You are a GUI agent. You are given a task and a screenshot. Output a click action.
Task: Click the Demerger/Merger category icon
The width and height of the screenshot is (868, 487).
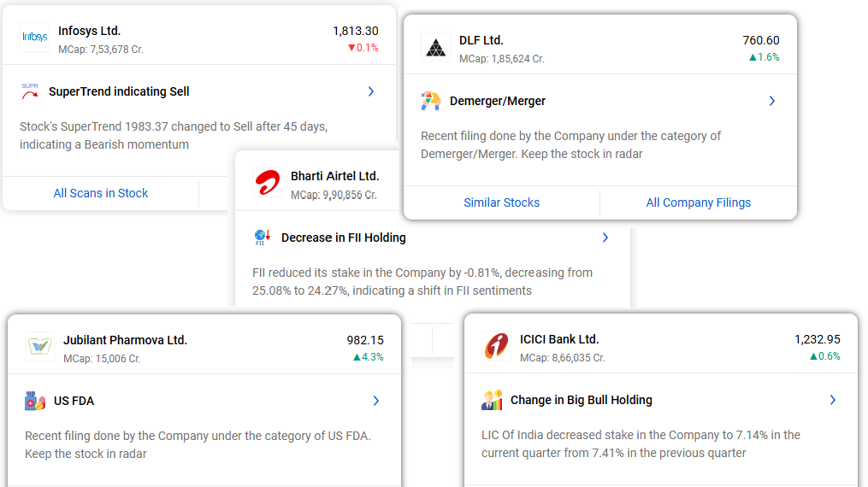tap(431, 101)
